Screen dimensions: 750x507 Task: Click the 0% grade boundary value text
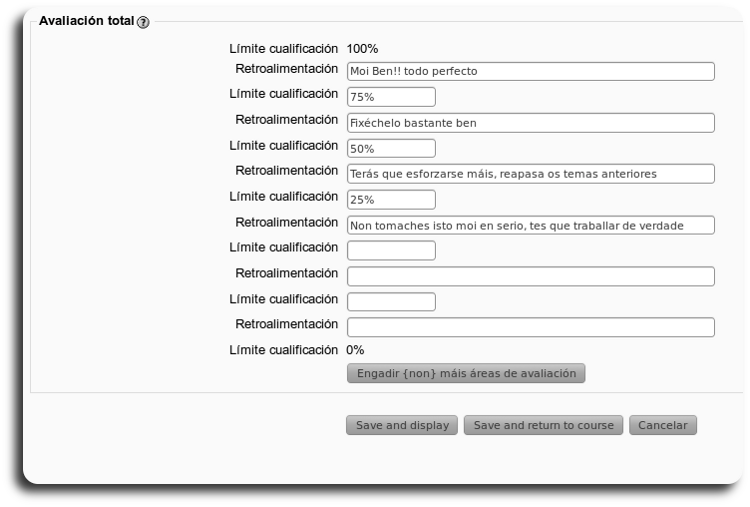(x=355, y=350)
